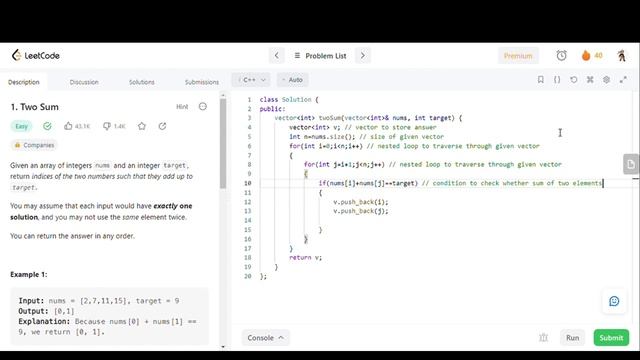Click the 'v.push_back(i);' code line
Viewport: 640px width, 360px height.
pyautogui.click(x=361, y=202)
